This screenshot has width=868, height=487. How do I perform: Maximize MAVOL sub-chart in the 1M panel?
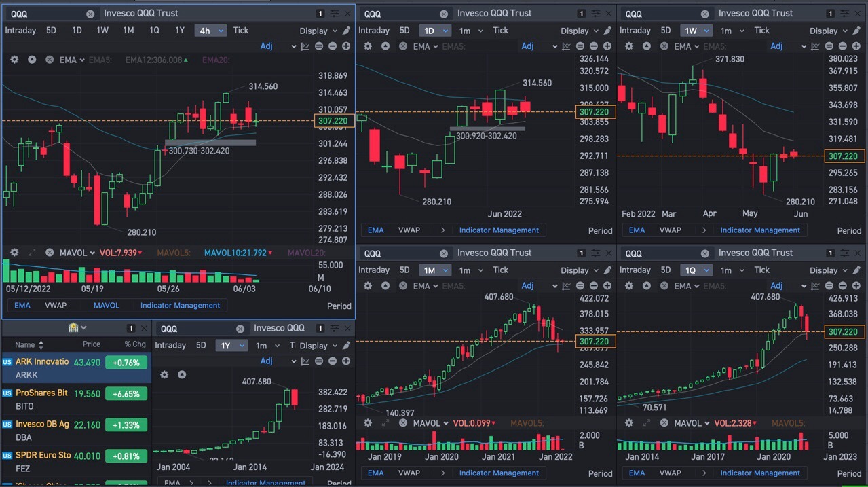pos(385,423)
